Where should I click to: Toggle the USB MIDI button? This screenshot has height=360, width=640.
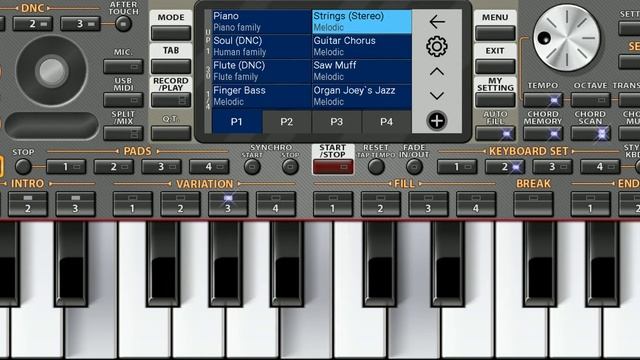(x=123, y=100)
